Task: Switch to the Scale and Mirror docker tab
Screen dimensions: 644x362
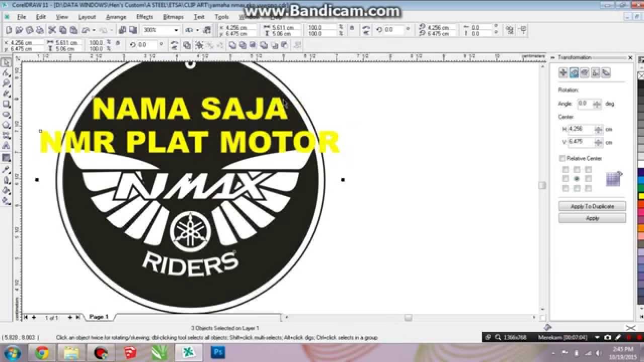Action: click(584, 73)
